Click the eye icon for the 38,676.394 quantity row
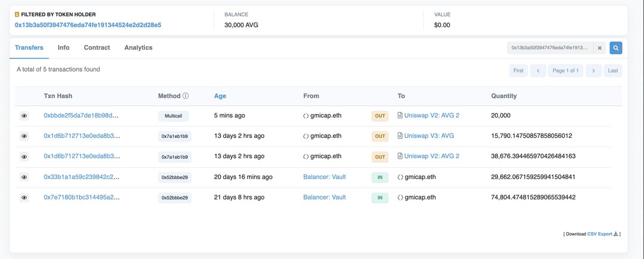Image resolution: width=644 pixels, height=259 pixels. [x=24, y=157]
